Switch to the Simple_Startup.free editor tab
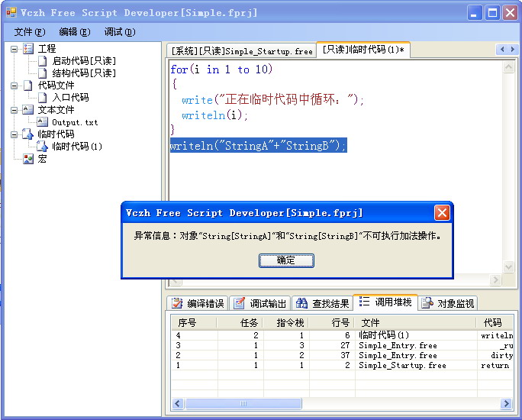Image resolution: width=522 pixels, height=420 pixels. point(242,51)
